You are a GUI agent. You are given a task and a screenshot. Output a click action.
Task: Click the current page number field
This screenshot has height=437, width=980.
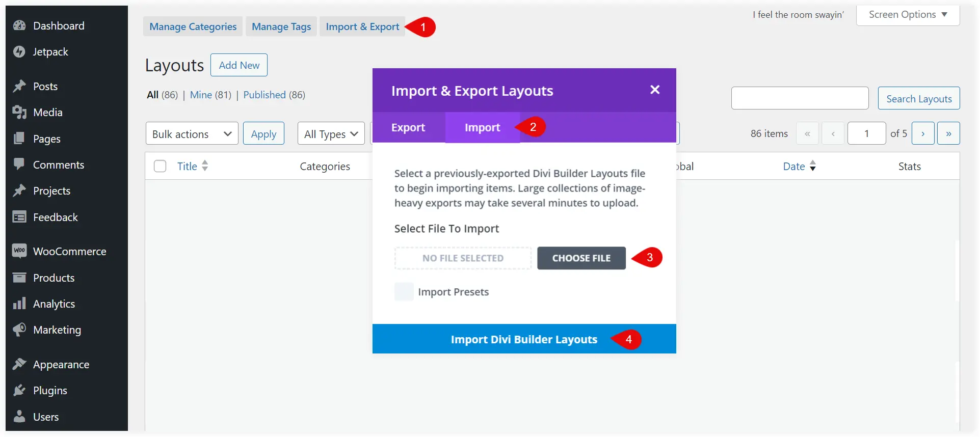[866, 133]
